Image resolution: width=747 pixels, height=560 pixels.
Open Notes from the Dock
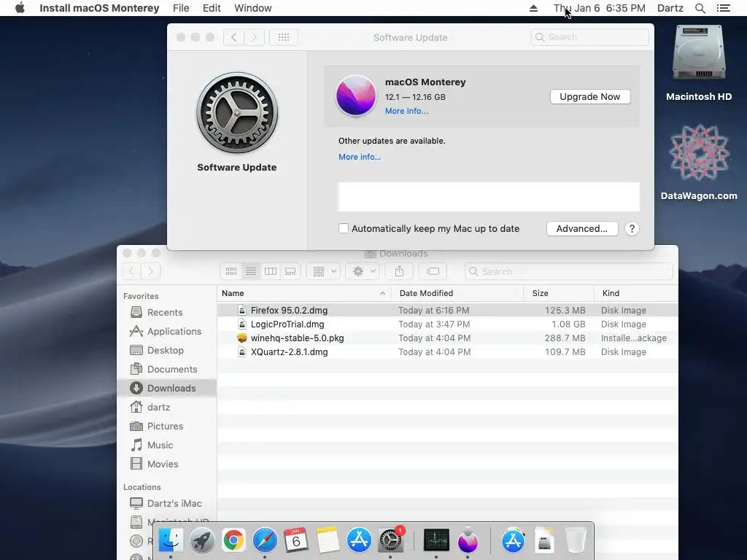click(328, 540)
